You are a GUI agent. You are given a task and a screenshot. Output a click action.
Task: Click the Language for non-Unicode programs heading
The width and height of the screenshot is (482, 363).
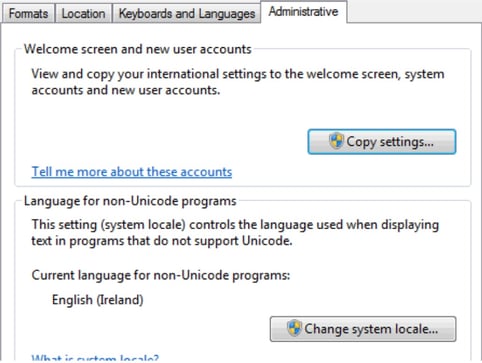click(x=130, y=201)
